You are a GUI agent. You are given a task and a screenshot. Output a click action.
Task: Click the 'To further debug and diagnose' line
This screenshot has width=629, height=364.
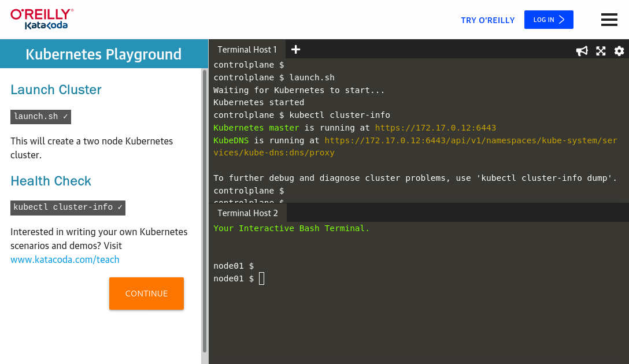[415, 178]
